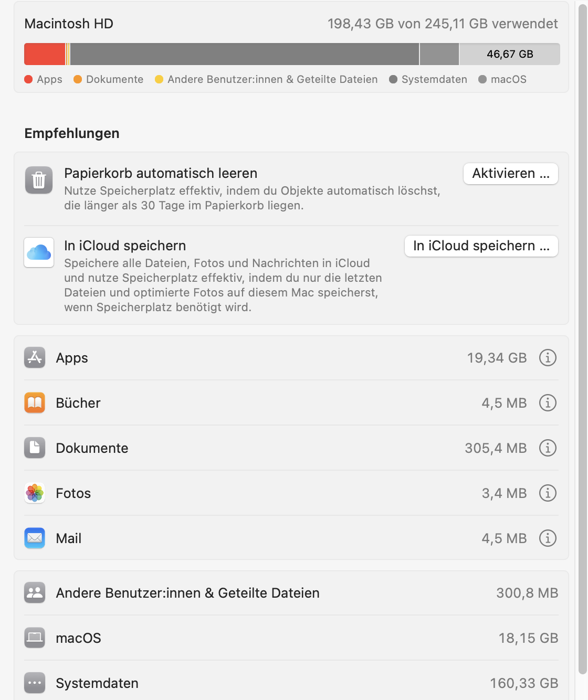The width and height of the screenshot is (588, 700).
Task: Click the red Apps legend dot
Action: click(x=28, y=79)
